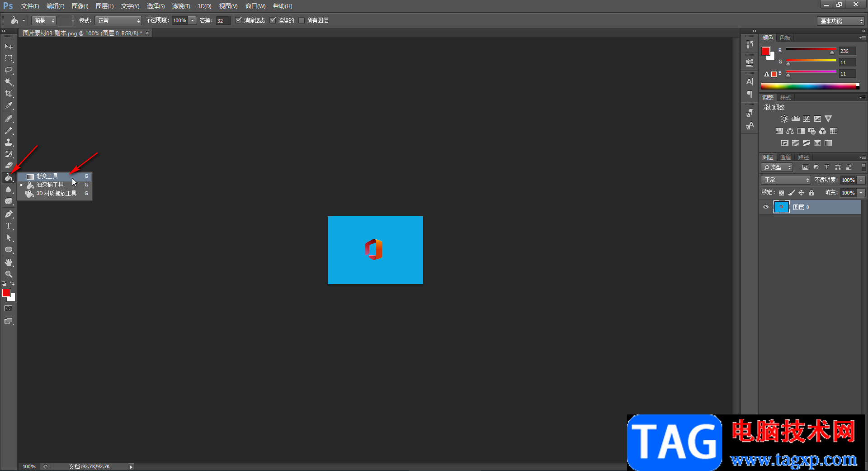Viewport: 868px width, 471px height.
Task: Click the R slider in the color panel
Action: click(x=811, y=50)
